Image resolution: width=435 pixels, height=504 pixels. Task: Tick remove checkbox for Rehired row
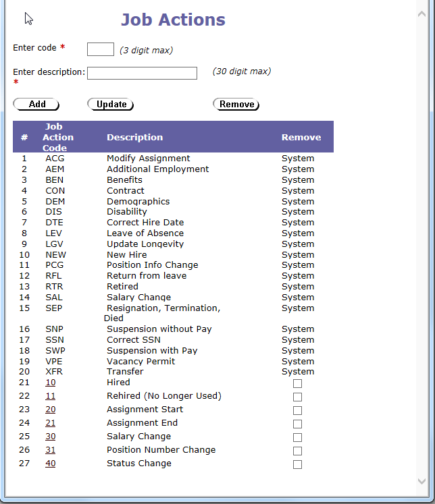pos(297,397)
